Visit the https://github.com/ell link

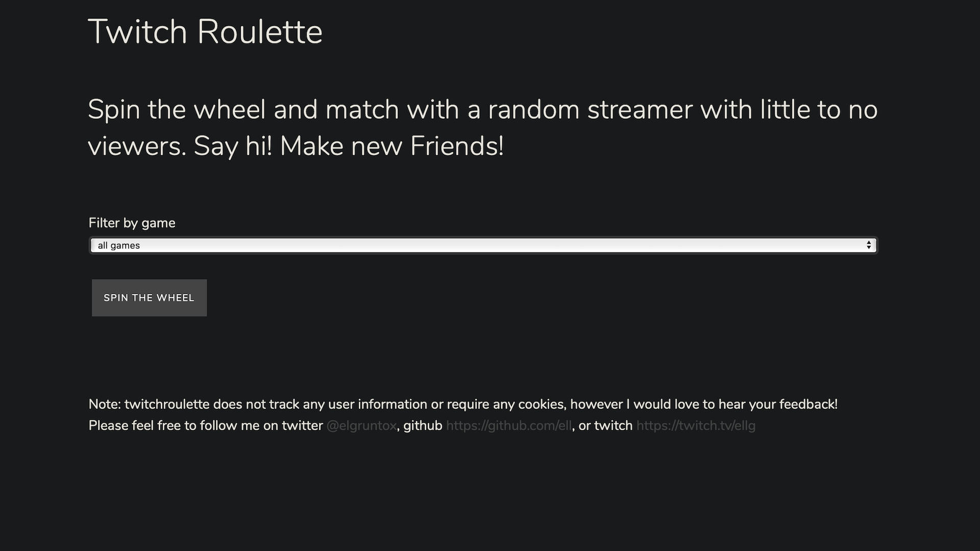[x=508, y=425]
